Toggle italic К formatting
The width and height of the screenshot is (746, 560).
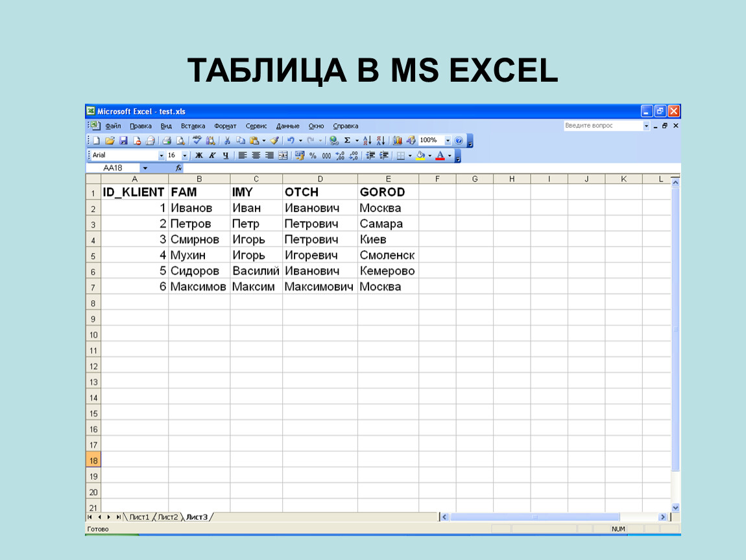[213, 156]
